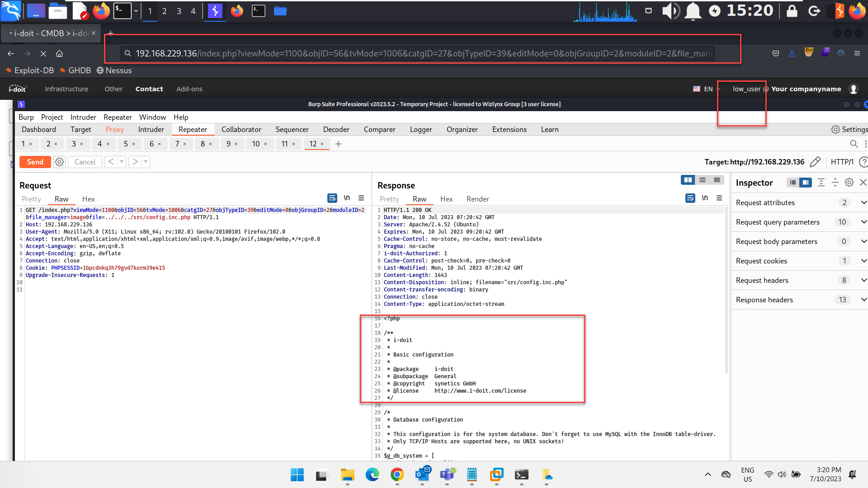Go to the Firefox home page
The image size is (868, 488).
pyautogui.click(x=59, y=53)
